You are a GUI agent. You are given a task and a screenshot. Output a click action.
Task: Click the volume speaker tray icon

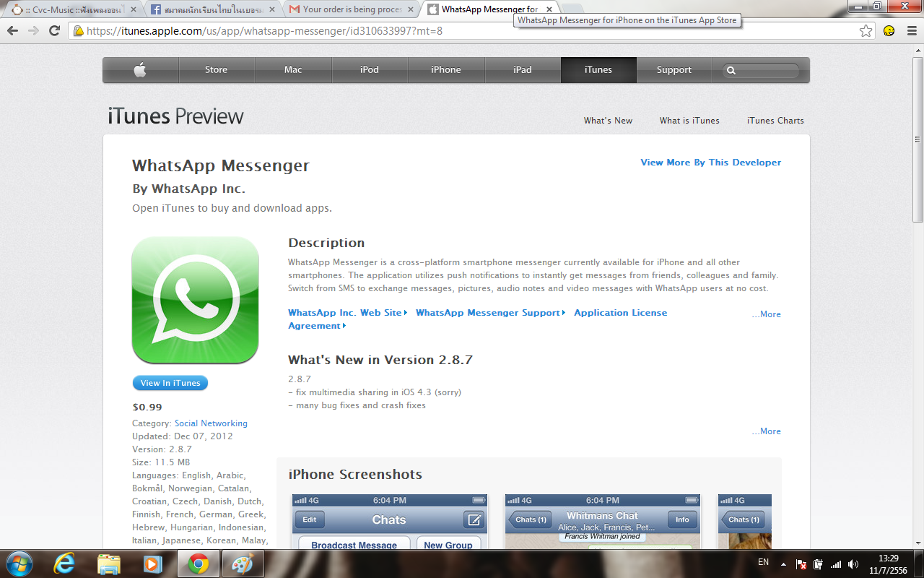click(x=853, y=564)
